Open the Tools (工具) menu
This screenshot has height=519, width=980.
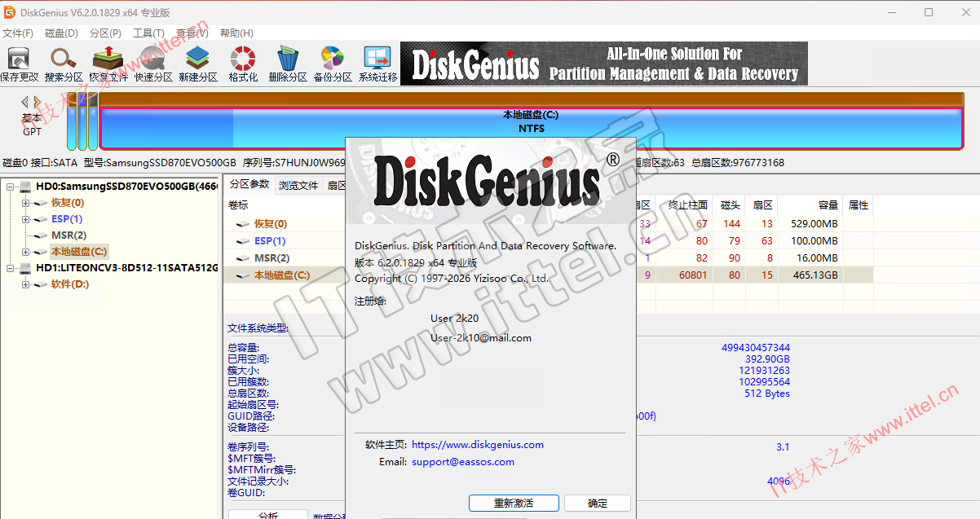(x=148, y=33)
